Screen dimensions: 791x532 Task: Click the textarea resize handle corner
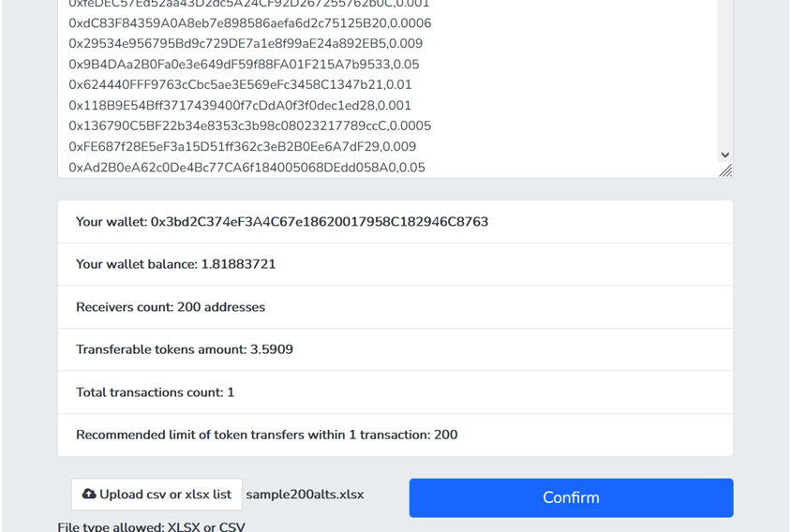[x=725, y=171]
